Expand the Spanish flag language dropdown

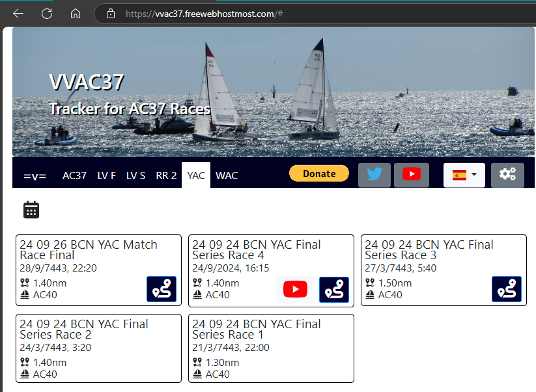pos(464,175)
